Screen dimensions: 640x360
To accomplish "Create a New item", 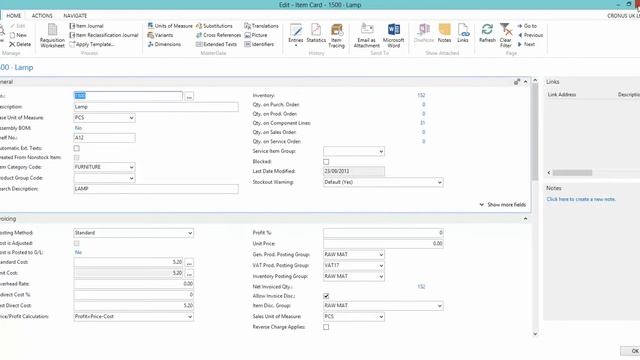I will 18,35.
